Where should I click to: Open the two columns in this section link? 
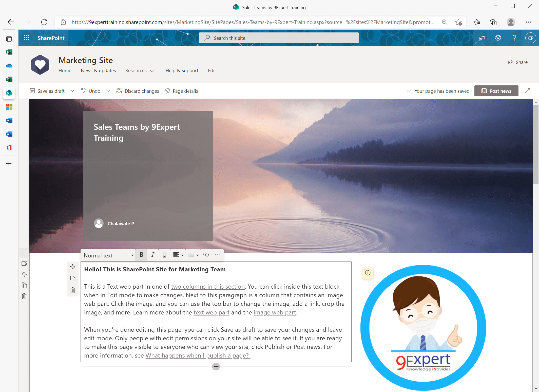[208, 287]
